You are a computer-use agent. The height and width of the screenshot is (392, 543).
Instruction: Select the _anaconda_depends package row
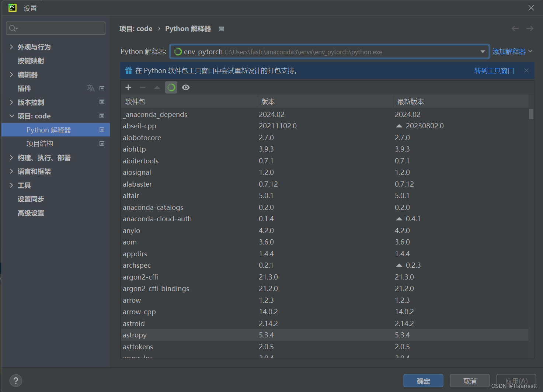(324, 114)
